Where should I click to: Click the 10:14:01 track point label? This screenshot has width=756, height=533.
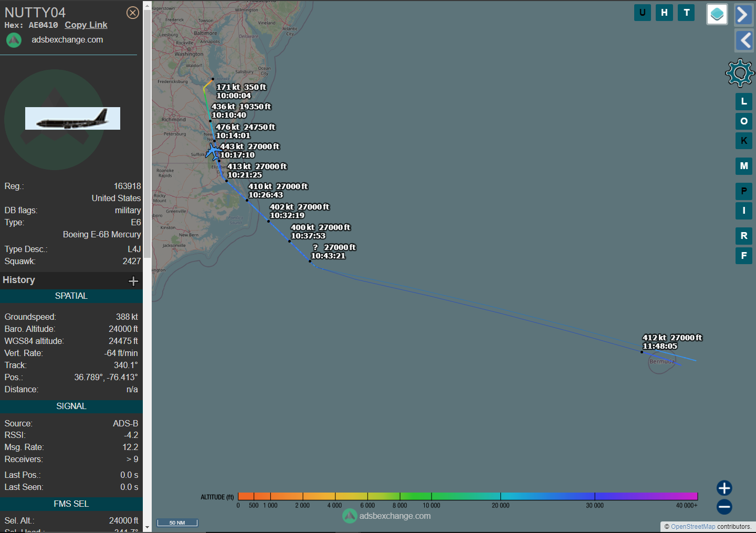(245, 131)
